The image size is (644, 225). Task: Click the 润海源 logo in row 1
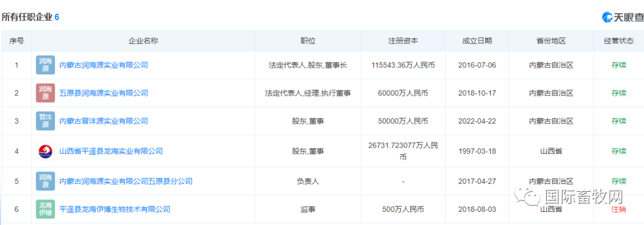click(45, 65)
